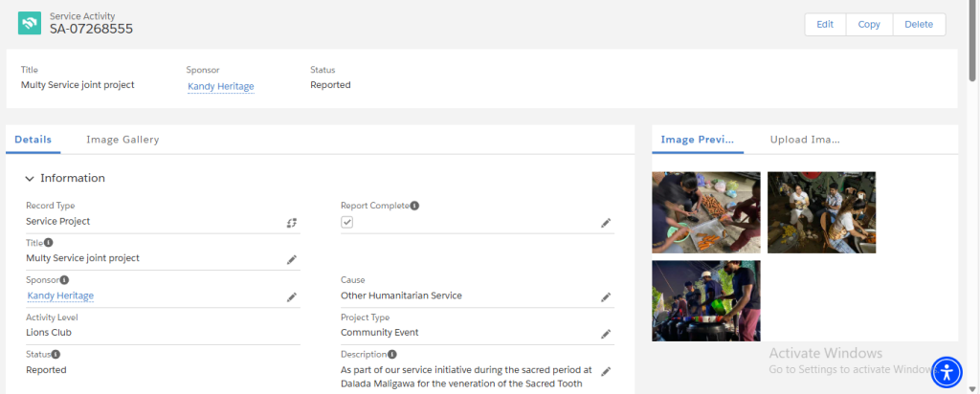Click Title field value in Details section

click(82, 258)
